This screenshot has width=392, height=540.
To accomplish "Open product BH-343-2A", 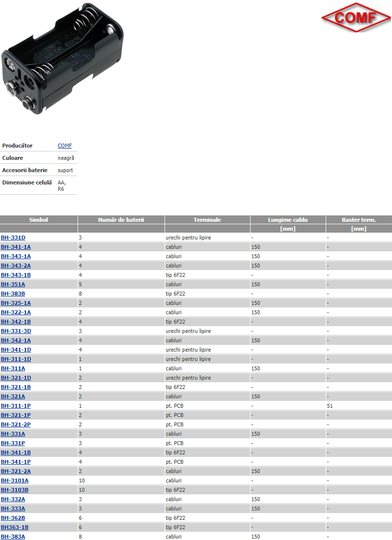I will 16,266.
